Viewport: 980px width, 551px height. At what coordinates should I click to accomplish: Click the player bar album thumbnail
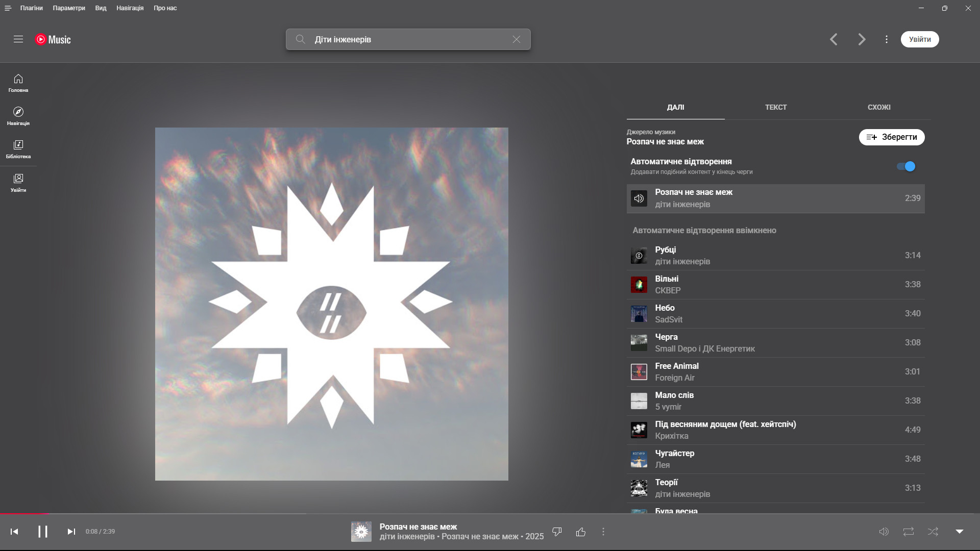point(361,532)
